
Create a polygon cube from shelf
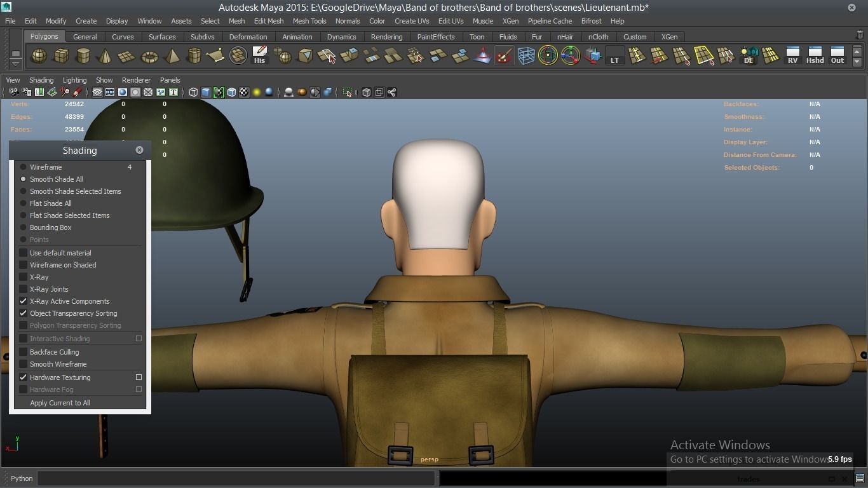pyautogui.click(x=61, y=56)
